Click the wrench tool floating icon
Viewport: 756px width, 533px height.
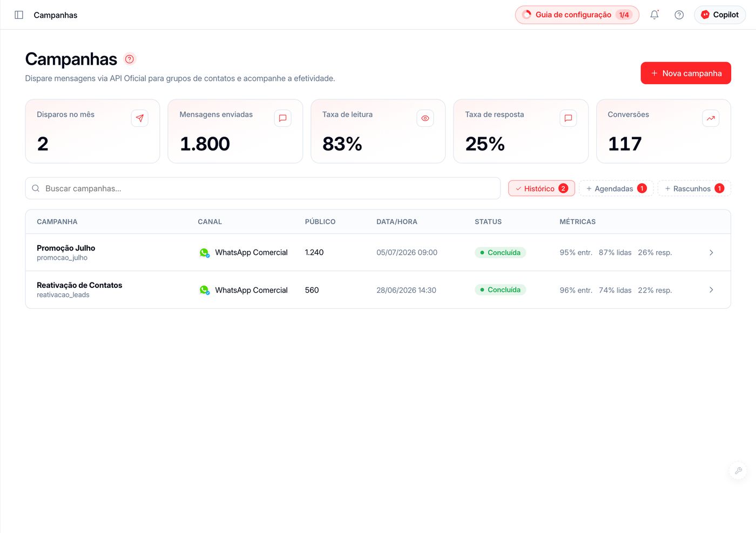tap(738, 470)
